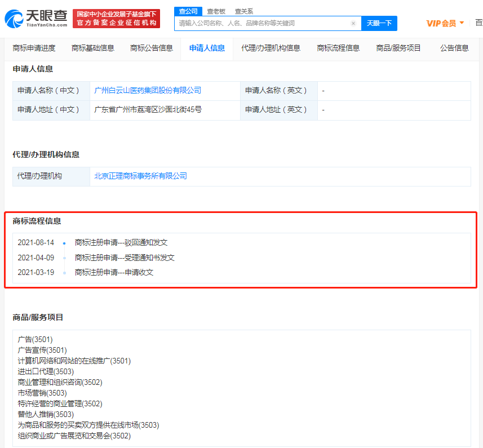Click the 替他人推销(3503) service item
Image resolution: width=483 pixels, height=448 pixels.
click(46, 414)
